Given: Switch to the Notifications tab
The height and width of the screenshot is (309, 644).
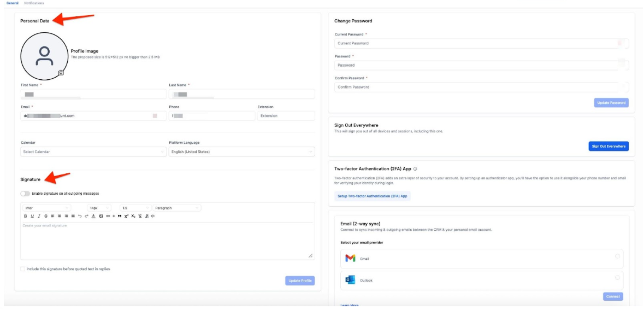Looking at the screenshot, I should tap(34, 3).
